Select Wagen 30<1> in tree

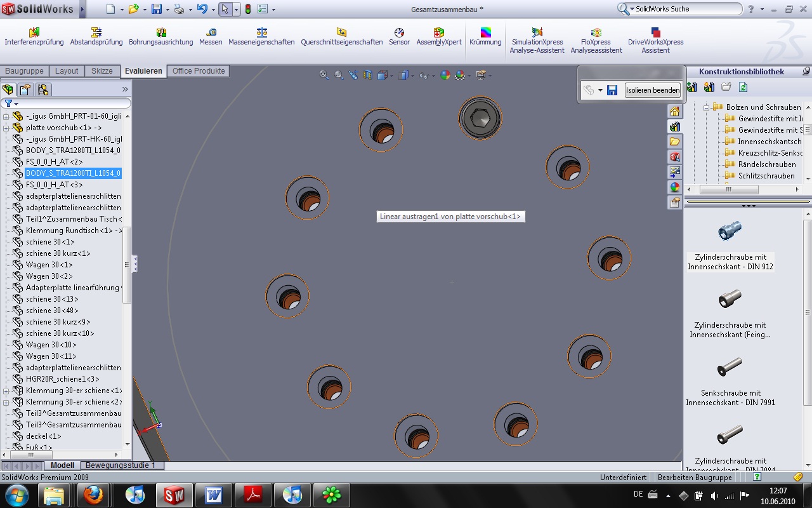coord(49,265)
